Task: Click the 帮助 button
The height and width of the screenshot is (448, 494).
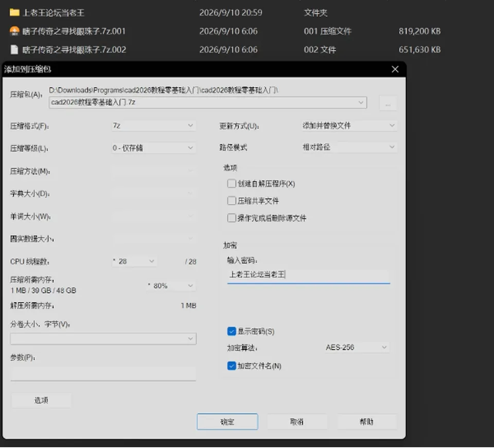Action: point(367,422)
